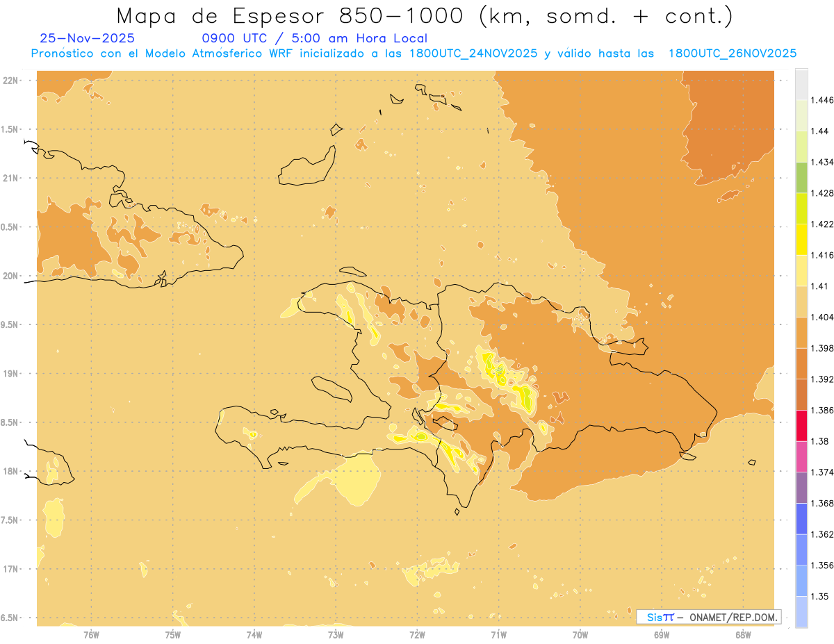Click the '71W' longitude label

(x=498, y=634)
